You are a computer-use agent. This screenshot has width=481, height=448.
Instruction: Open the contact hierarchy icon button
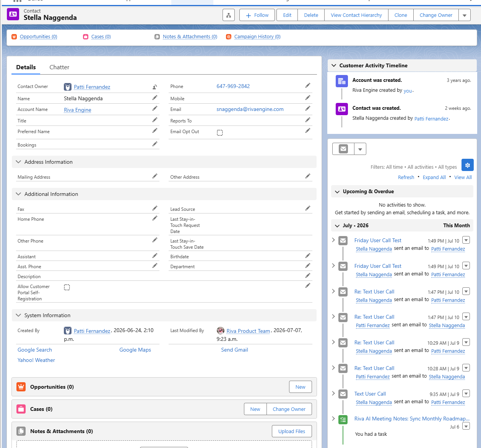coord(229,15)
